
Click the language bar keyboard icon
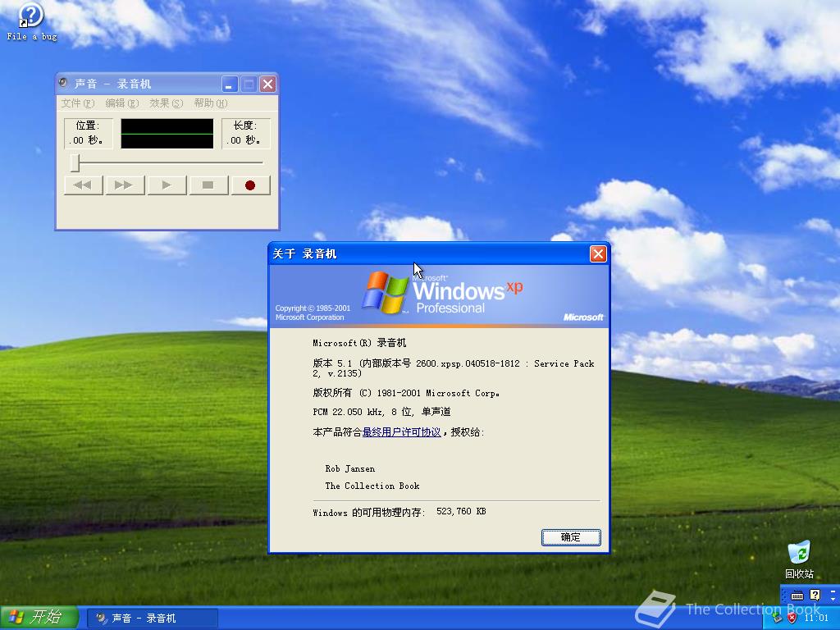797,596
